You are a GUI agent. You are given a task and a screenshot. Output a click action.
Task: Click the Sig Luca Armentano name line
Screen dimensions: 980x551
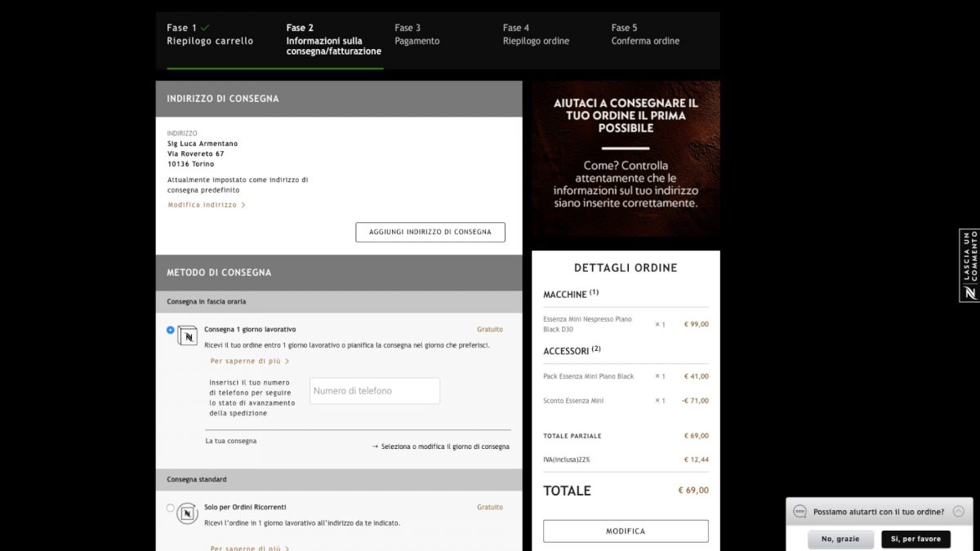point(203,144)
